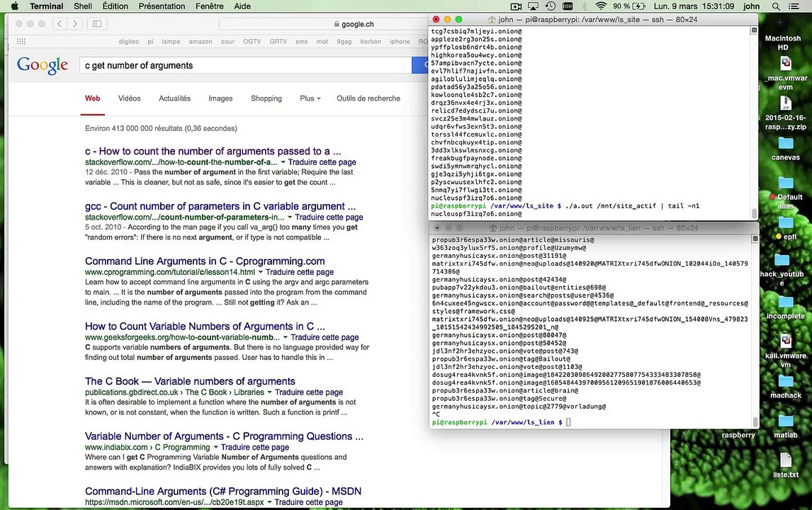Open Outils de recherche
This screenshot has width=812, height=510.
(368, 98)
